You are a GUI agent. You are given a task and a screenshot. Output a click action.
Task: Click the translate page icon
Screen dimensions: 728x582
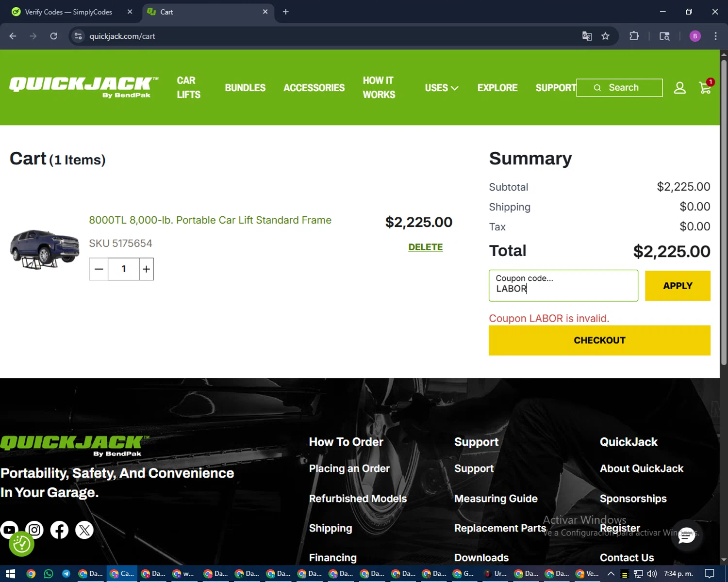click(x=587, y=36)
